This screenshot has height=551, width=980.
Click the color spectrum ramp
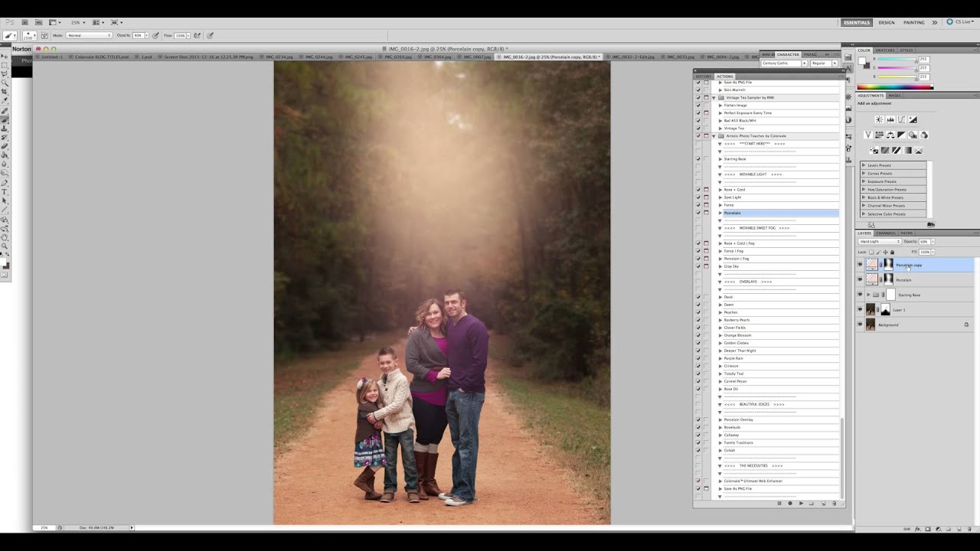tap(894, 86)
